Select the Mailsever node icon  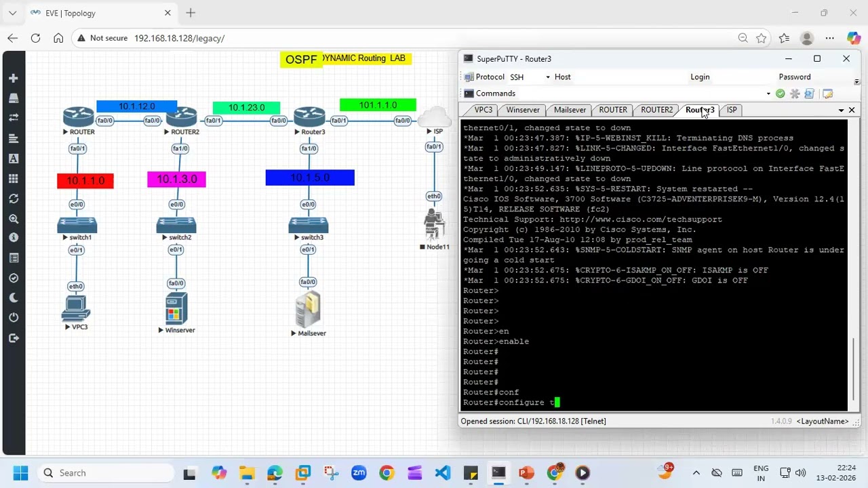pyautogui.click(x=308, y=310)
